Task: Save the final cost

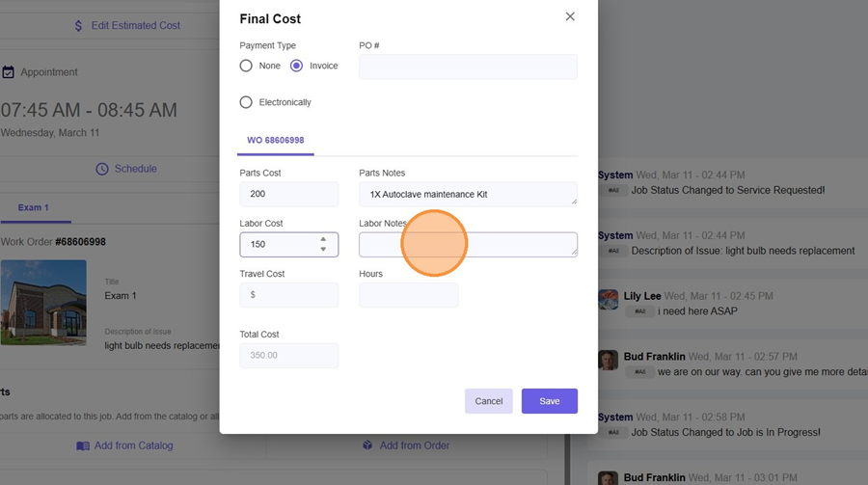Action: pos(549,401)
